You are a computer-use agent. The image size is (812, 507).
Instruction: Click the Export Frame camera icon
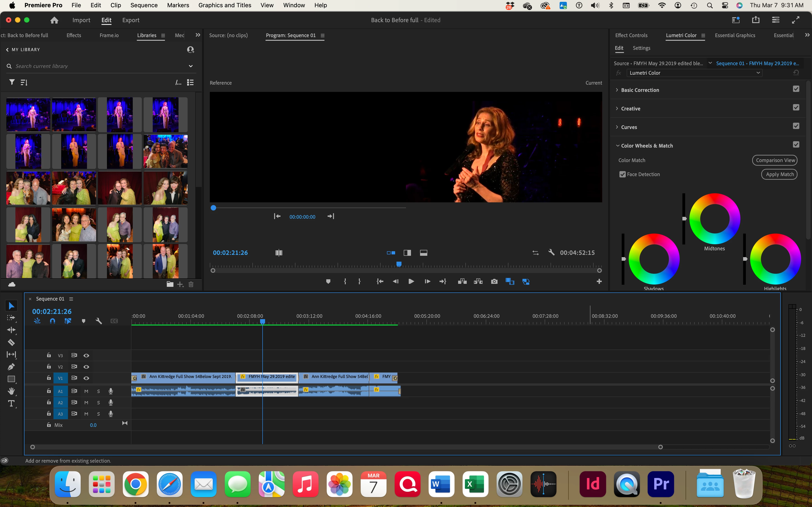click(x=494, y=282)
